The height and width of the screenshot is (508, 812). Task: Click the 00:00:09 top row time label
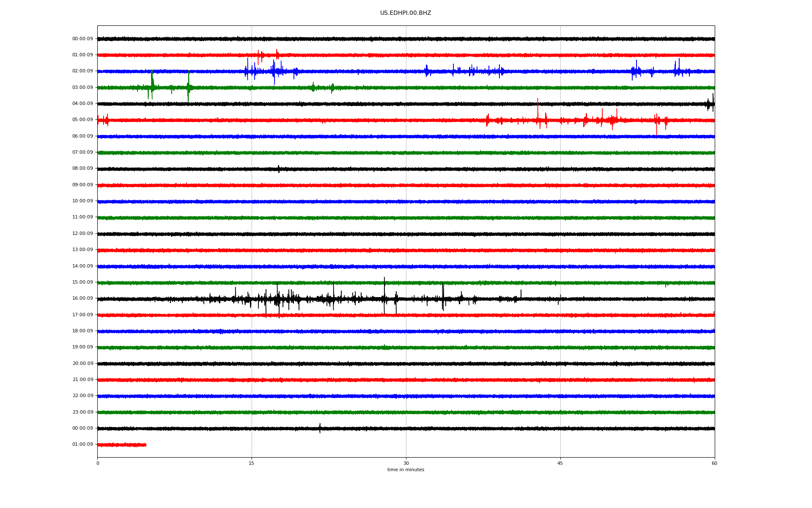(82, 39)
